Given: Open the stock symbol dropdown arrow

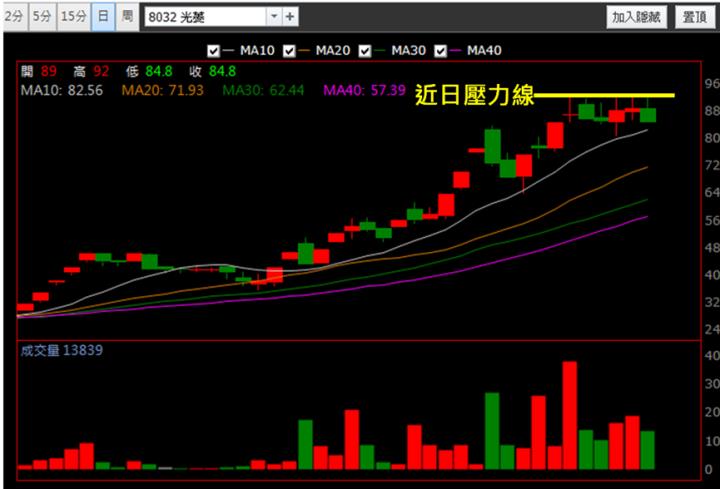Looking at the screenshot, I should click(274, 17).
